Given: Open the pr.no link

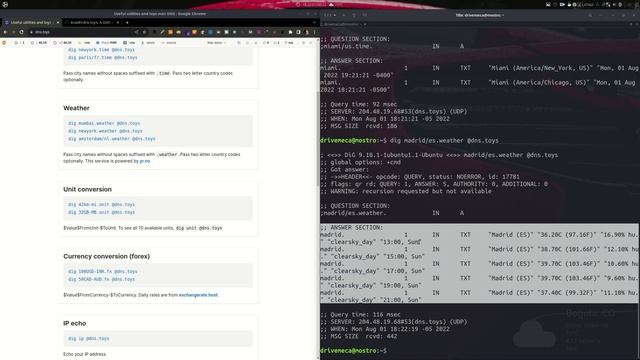Looking at the screenshot, I should (145, 161).
